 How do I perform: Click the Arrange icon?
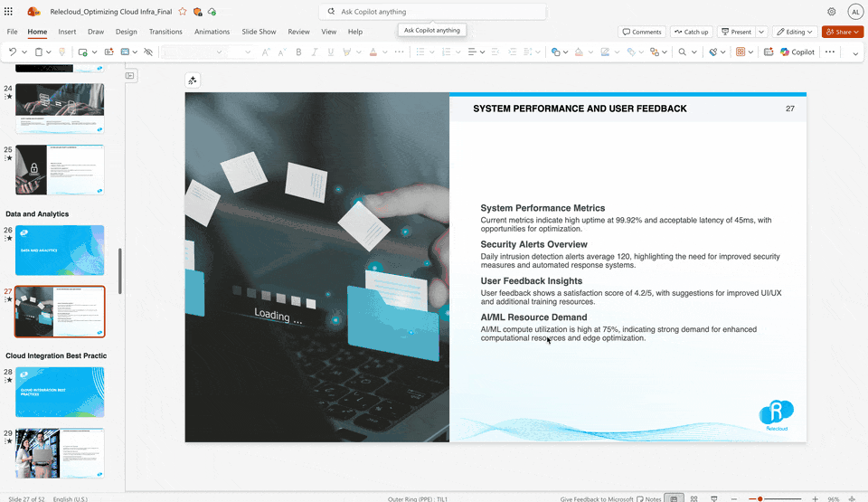[655, 52]
